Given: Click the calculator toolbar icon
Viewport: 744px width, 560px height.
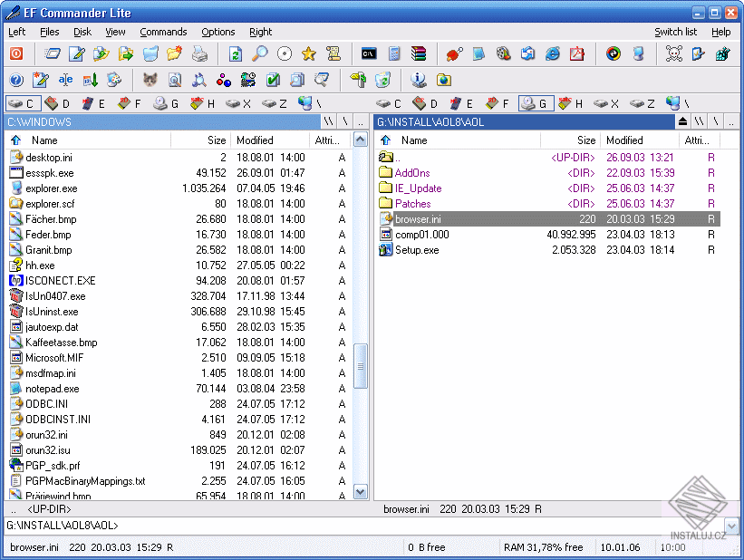Looking at the screenshot, I should tap(394, 53).
